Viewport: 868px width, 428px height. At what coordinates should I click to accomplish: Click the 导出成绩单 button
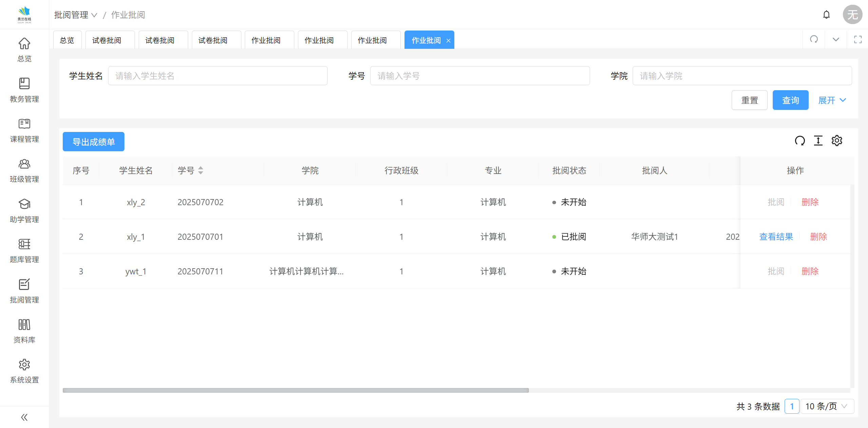tap(94, 142)
